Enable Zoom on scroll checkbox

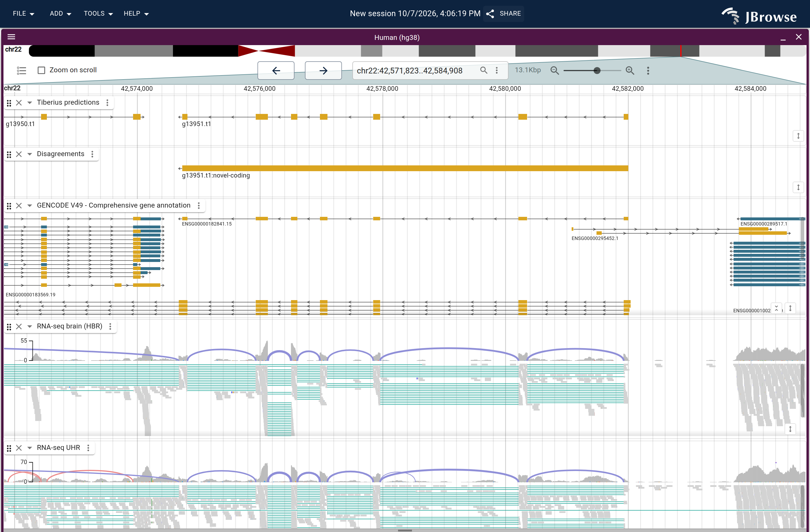point(42,70)
